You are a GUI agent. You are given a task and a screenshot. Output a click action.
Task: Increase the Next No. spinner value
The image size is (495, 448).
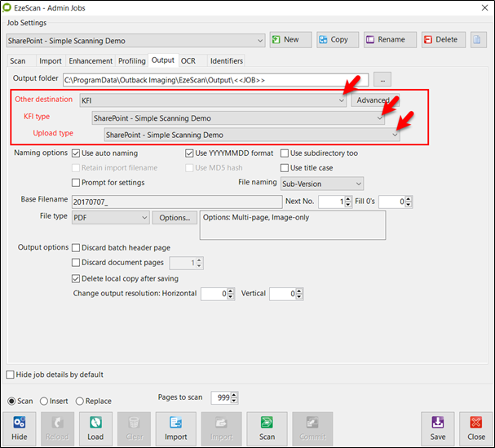click(348, 198)
